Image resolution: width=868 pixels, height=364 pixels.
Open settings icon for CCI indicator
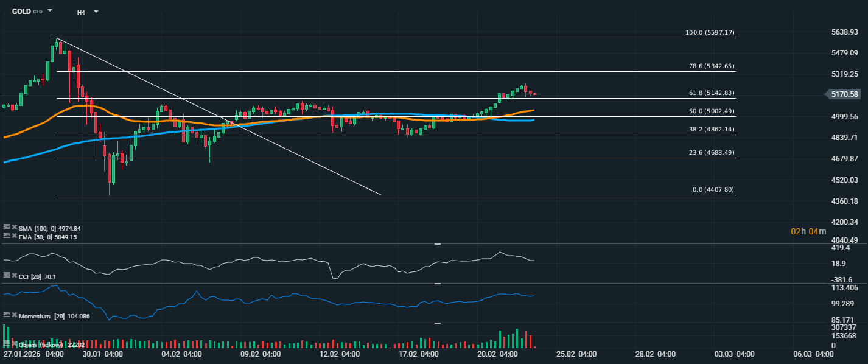click(7, 276)
